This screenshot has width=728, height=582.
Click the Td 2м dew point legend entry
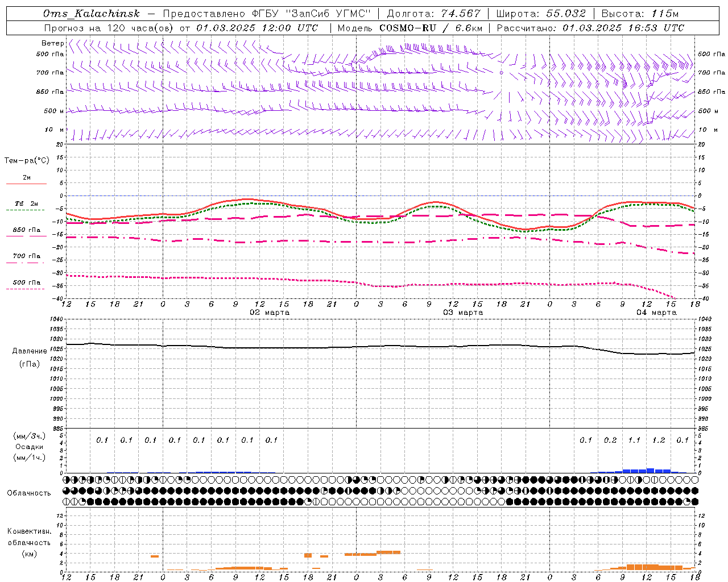(x=26, y=203)
